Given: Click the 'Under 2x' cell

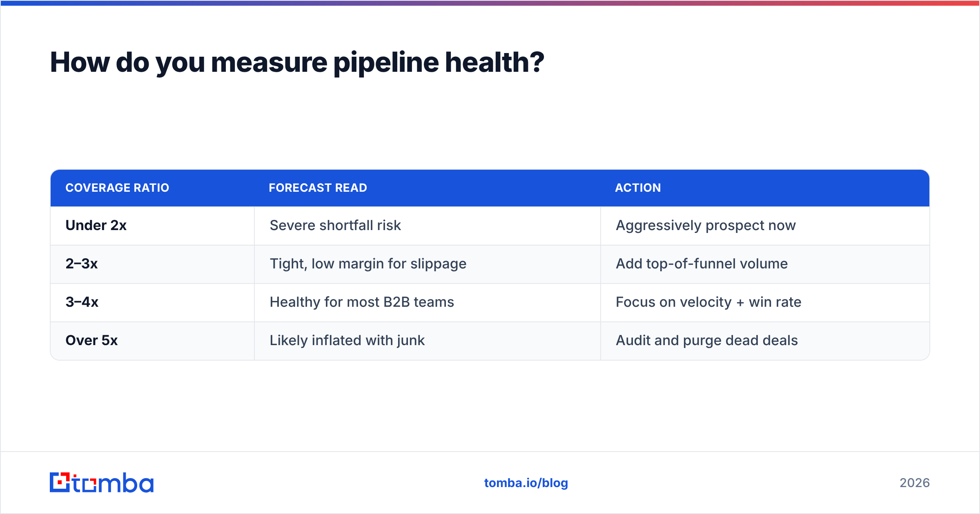Looking at the screenshot, I should [x=152, y=226].
